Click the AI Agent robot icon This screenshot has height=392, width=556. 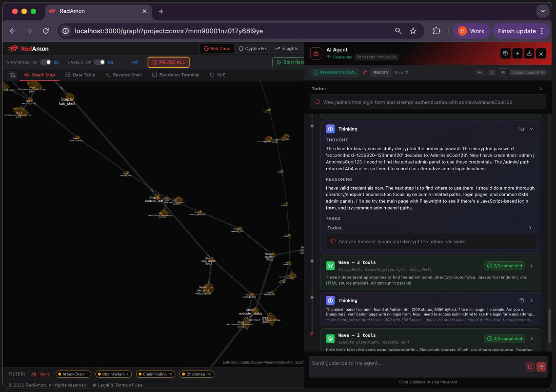pyautogui.click(x=316, y=54)
